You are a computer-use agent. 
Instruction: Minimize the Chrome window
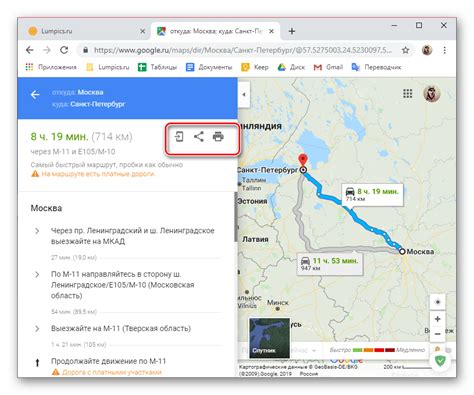pos(394,25)
